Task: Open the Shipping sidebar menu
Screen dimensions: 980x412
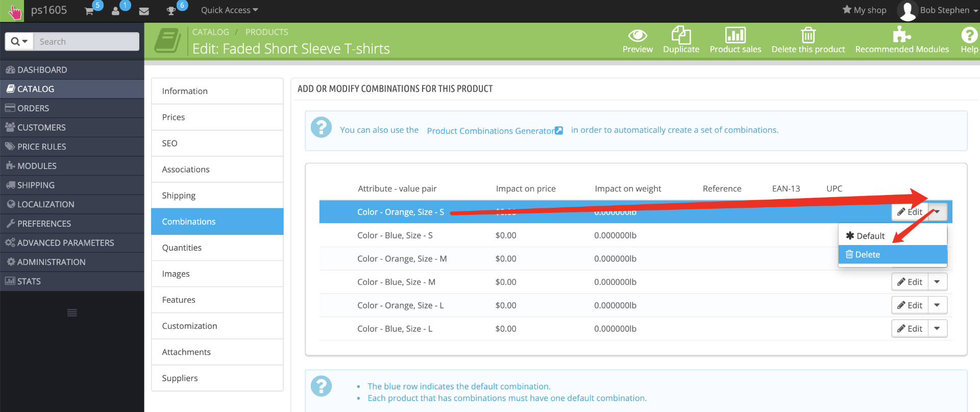Action: click(x=72, y=185)
